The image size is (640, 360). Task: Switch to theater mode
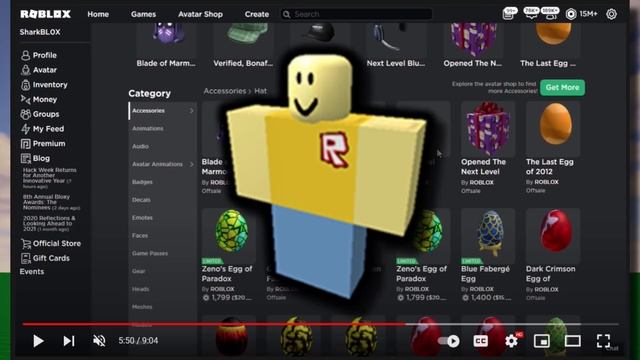(573, 341)
